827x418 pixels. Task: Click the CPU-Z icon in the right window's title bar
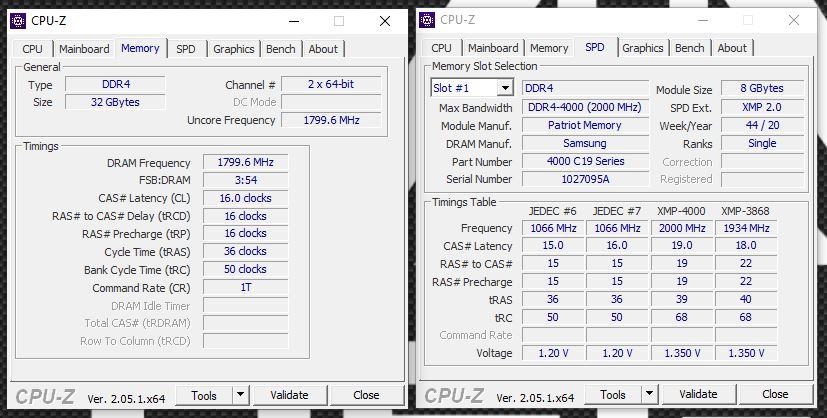click(427, 20)
